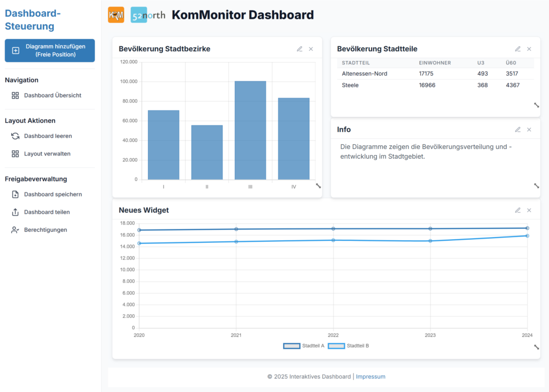Click resize handle of Bevölkerung Stadtteile widget
549x392 pixels.
pos(536,105)
